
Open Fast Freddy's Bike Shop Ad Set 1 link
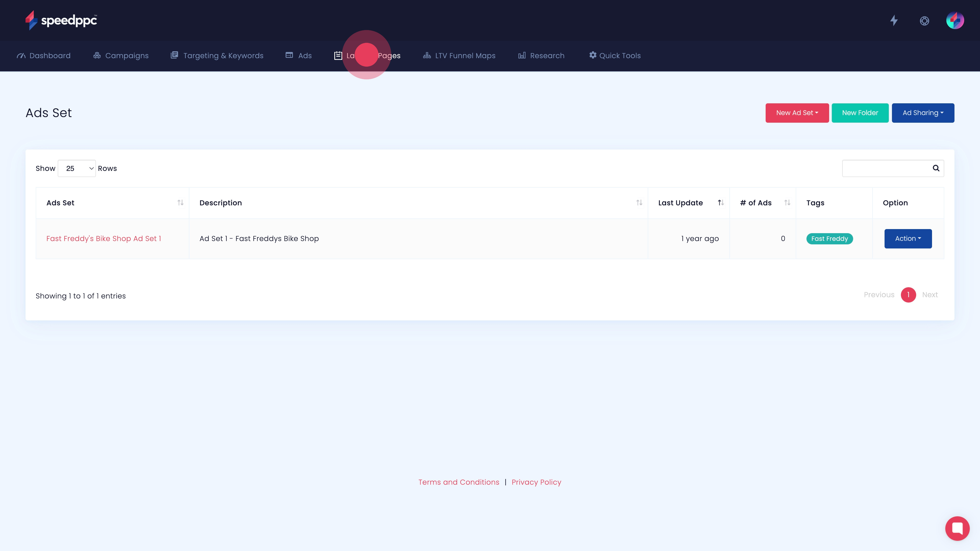103,239
